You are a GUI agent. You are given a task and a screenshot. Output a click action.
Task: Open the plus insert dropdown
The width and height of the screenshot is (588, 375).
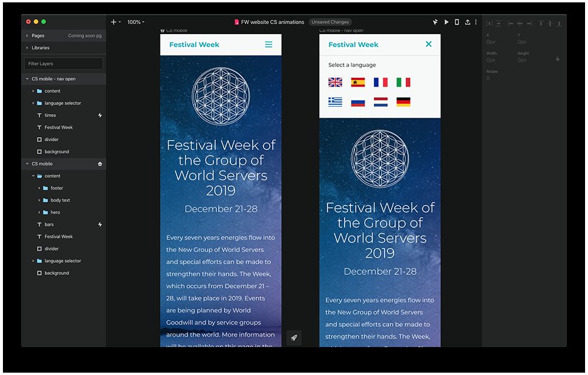pos(116,22)
